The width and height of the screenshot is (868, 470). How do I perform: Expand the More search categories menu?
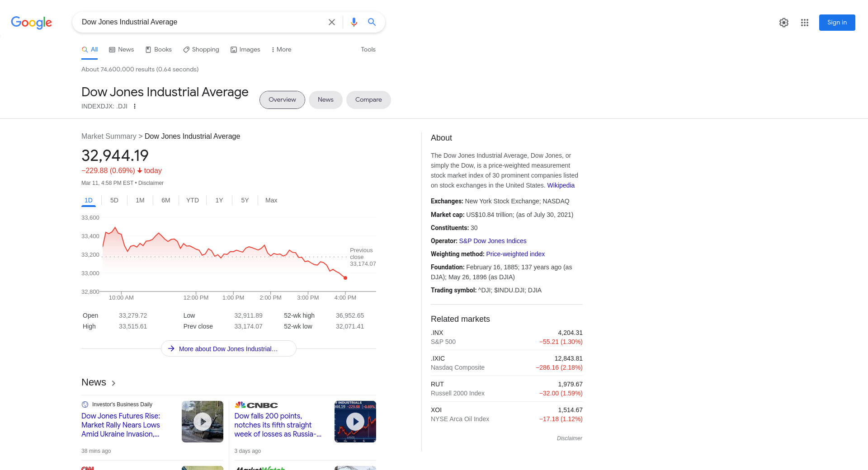point(281,50)
